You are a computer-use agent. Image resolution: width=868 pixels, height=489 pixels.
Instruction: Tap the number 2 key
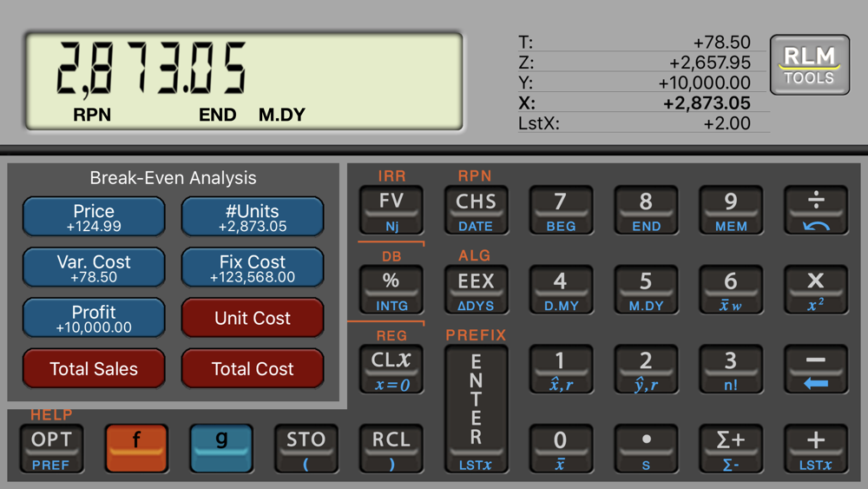646,369
